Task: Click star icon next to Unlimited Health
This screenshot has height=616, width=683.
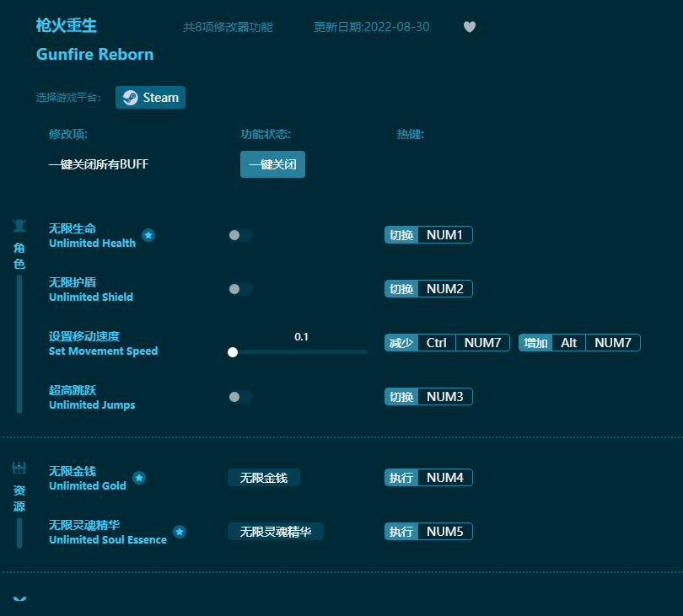Action: point(148,235)
